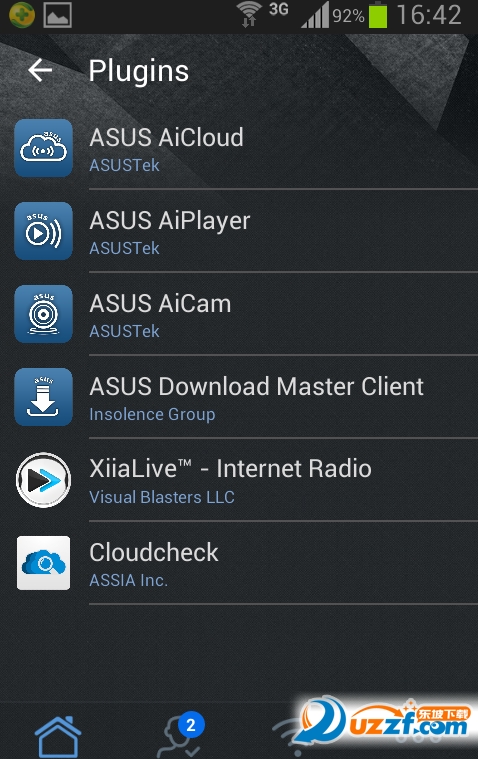478x759 pixels.
Task: Open ASUS Download Master Client title
Action: tap(257, 386)
